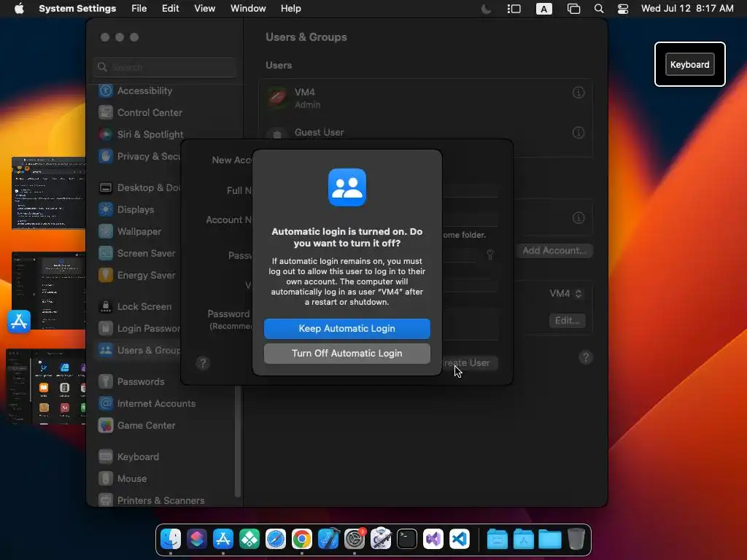Viewport: 747px width, 560px height.
Task: Click Create User button
Action: point(471,363)
